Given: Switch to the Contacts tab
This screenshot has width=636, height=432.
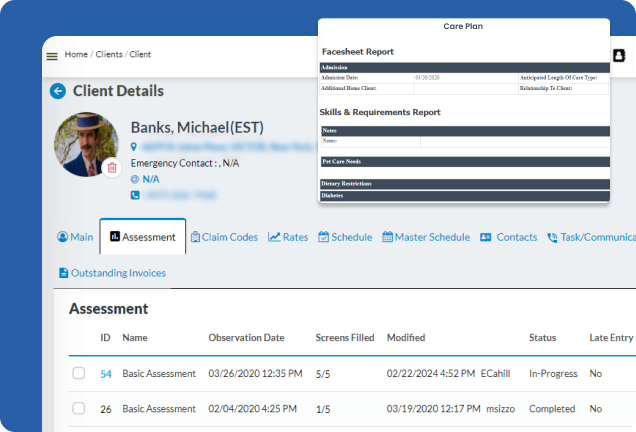Looking at the screenshot, I should coord(508,237).
